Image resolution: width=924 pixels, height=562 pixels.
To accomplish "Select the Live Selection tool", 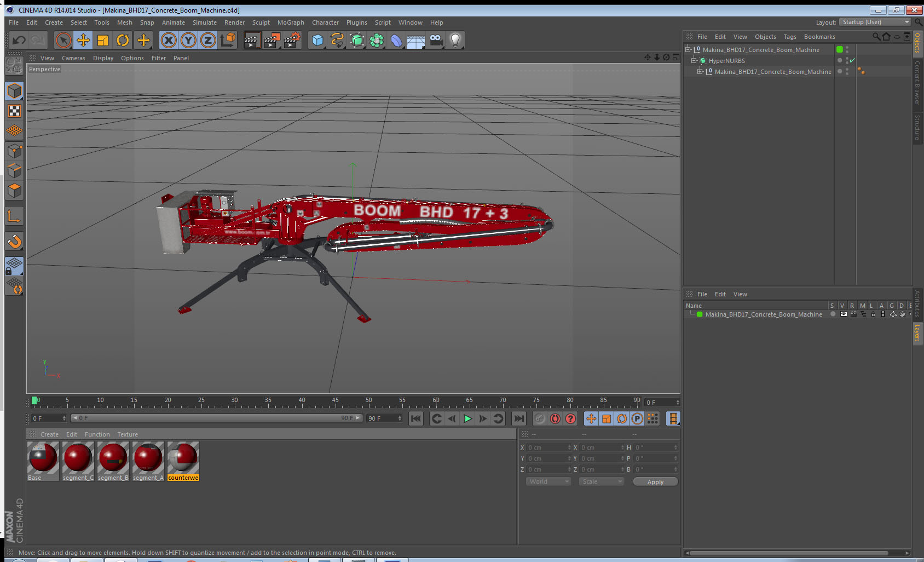I will click(63, 40).
